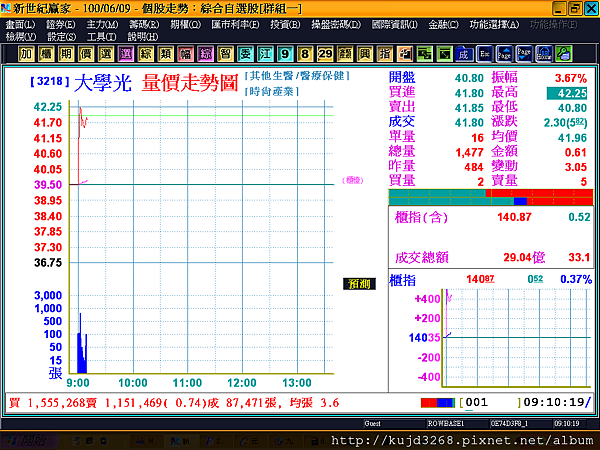Click the Home toolbar button
The width and height of the screenshot is (600, 450).
click(544, 54)
